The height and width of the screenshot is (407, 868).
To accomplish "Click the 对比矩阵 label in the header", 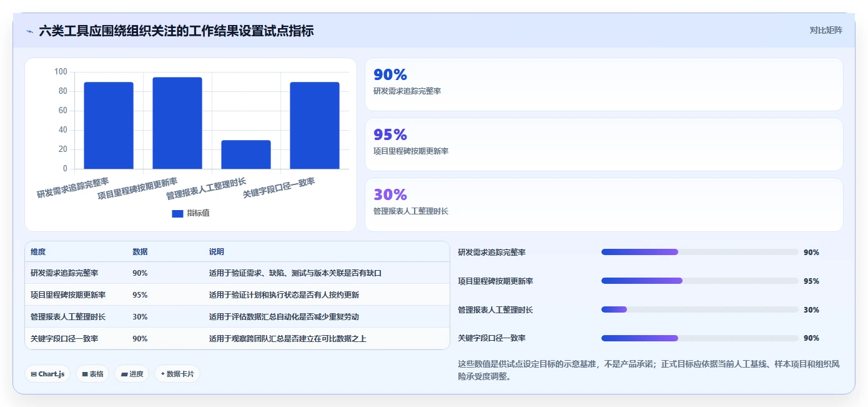I will [x=826, y=30].
